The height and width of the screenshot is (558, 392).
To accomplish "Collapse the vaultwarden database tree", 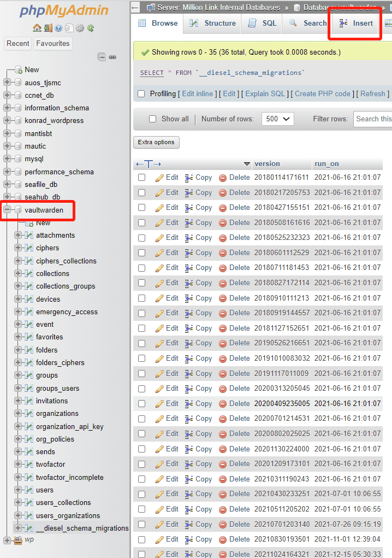I will point(7,210).
